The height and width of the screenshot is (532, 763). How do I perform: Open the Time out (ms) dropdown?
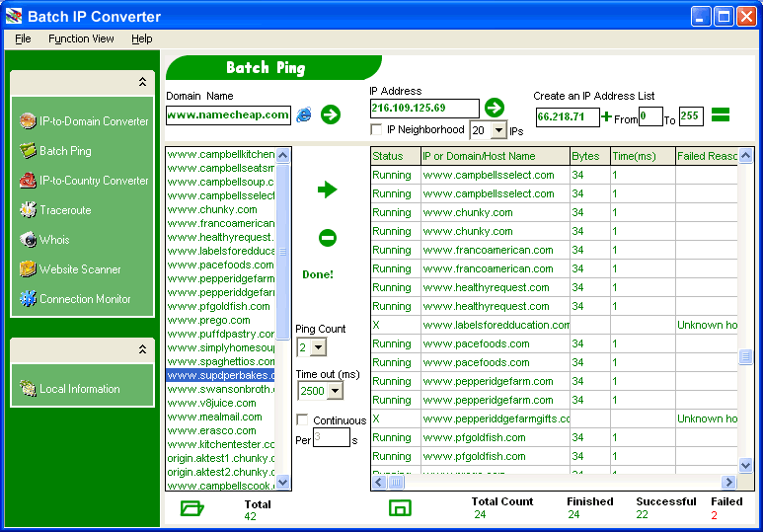pyautogui.click(x=335, y=390)
